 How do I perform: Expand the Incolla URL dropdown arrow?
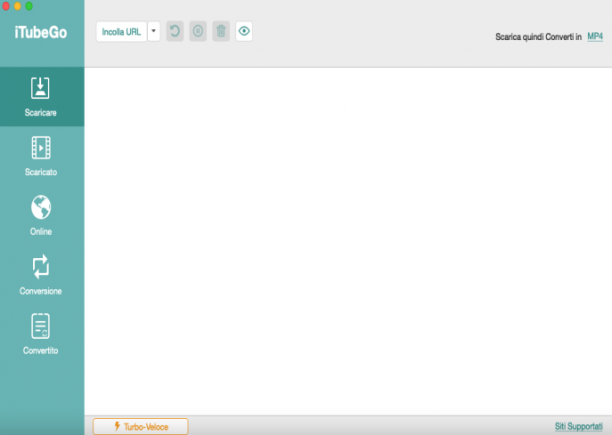pos(154,32)
